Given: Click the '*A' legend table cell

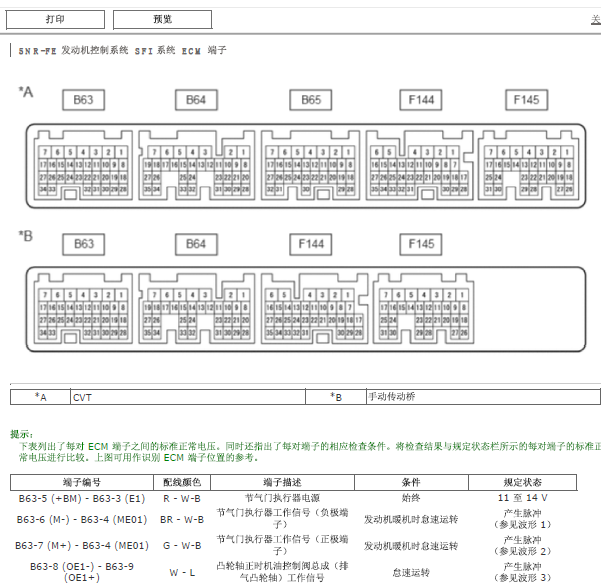Looking at the screenshot, I should [x=40, y=397].
